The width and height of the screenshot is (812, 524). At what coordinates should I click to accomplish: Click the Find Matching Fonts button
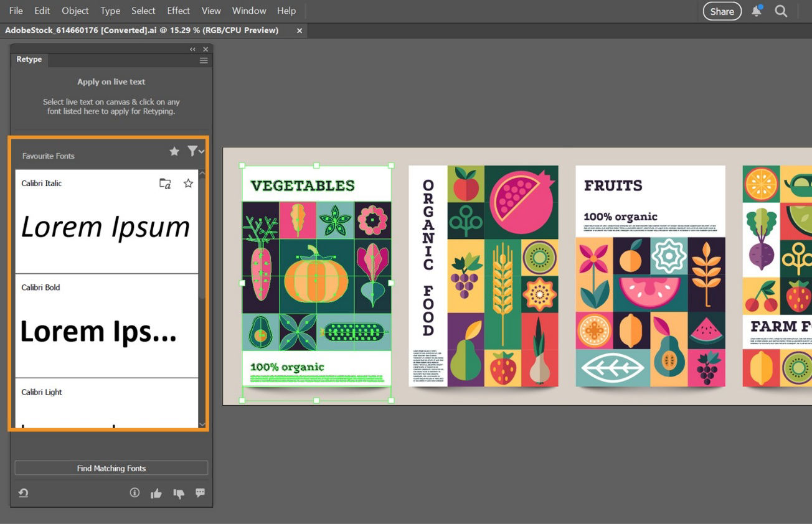tap(111, 468)
